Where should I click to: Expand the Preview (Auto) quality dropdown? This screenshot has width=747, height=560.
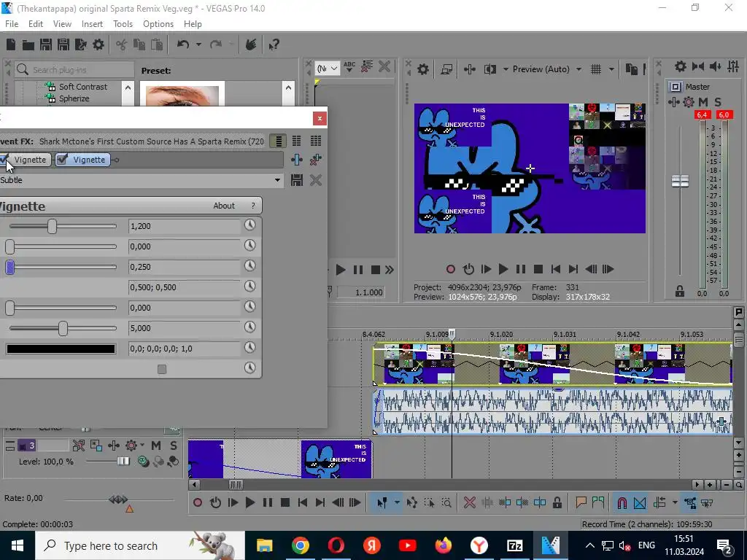click(578, 69)
